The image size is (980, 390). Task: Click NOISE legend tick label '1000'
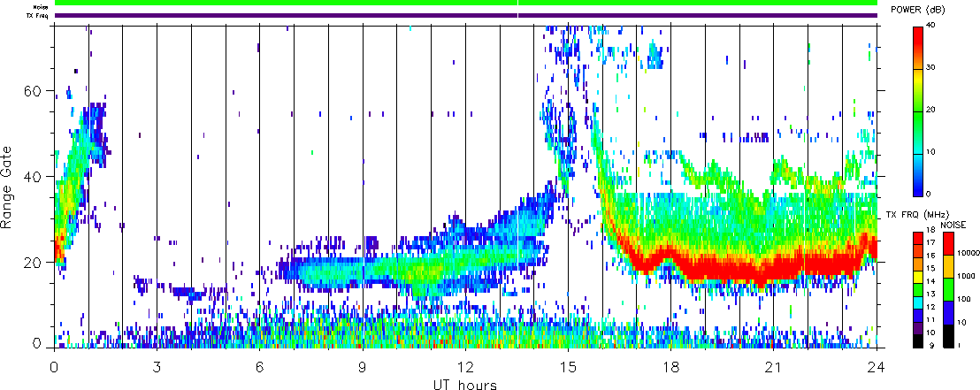pos(964,276)
